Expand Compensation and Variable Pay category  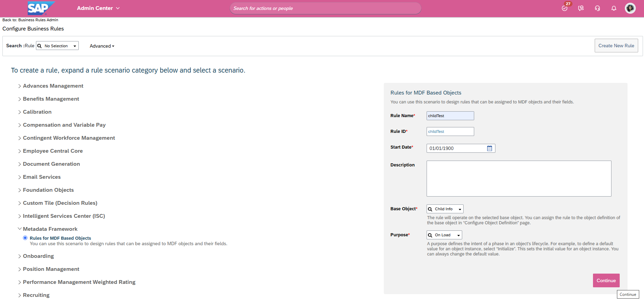[x=62, y=125]
